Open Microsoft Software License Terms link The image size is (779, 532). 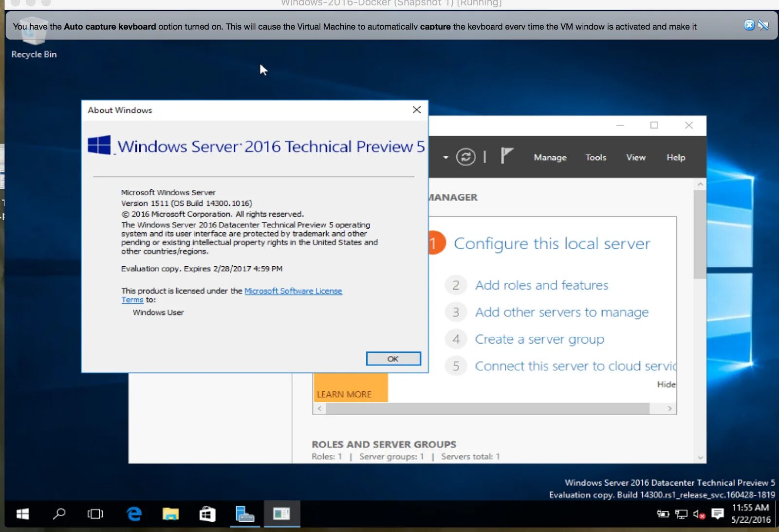pos(293,291)
